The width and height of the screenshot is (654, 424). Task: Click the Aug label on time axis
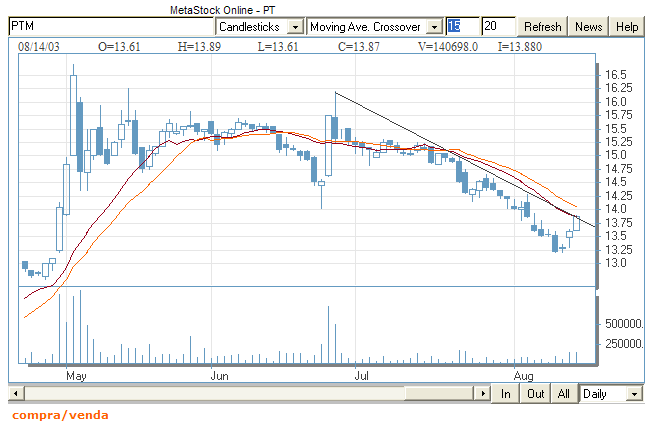tap(523, 376)
